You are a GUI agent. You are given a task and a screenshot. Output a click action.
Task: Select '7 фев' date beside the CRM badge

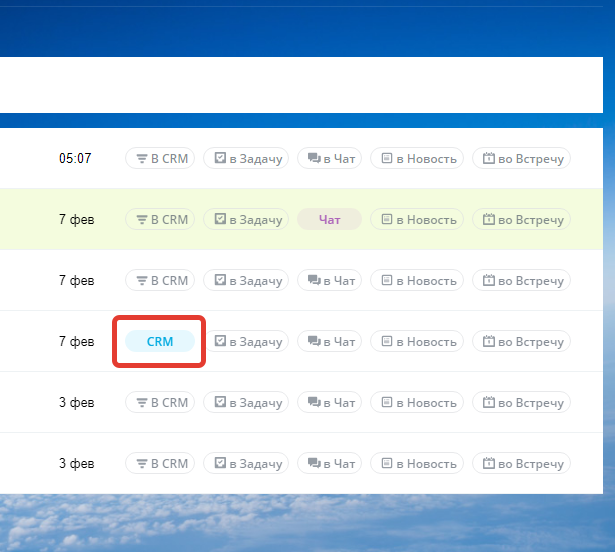click(x=77, y=341)
